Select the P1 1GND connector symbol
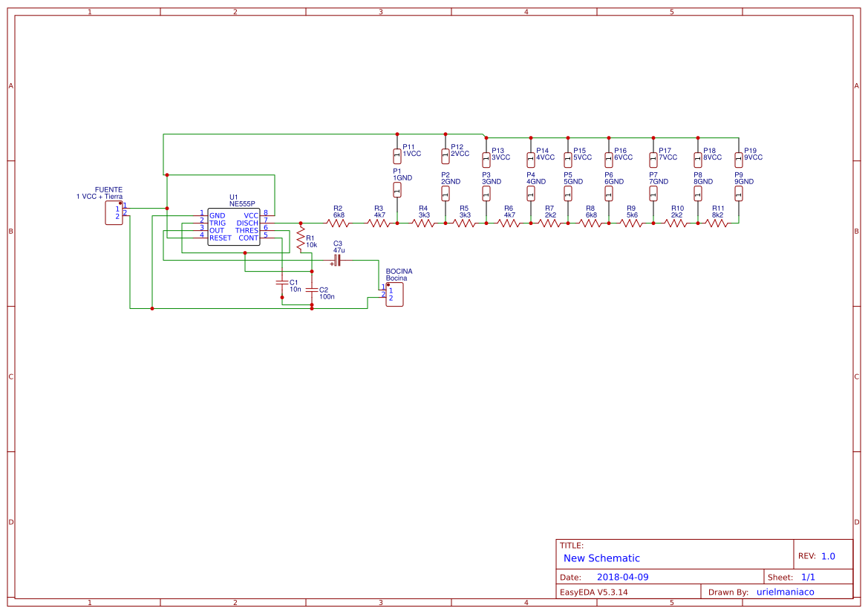The image size is (868, 614). tap(398, 188)
